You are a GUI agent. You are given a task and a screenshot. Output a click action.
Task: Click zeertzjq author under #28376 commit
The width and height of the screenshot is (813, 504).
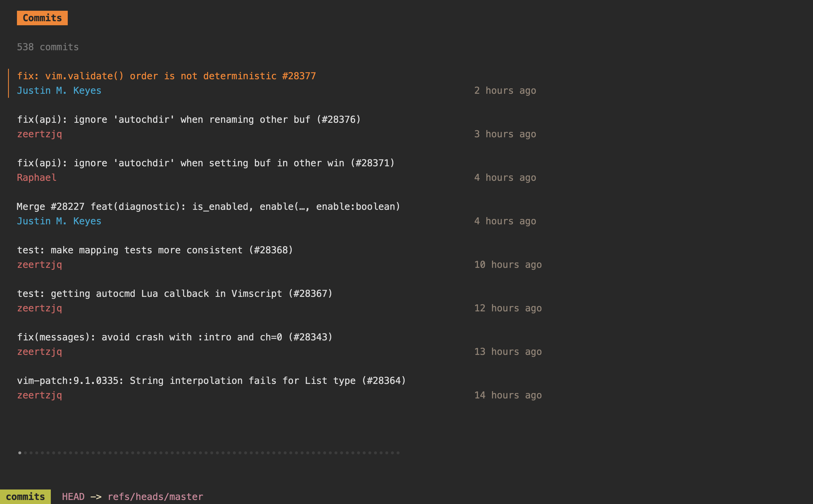39,134
